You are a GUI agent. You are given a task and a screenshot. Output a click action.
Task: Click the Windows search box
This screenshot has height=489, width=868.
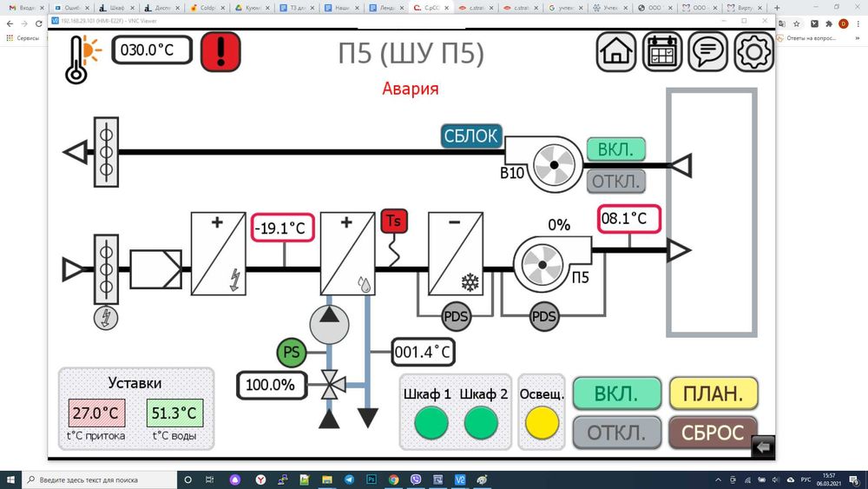pos(99,479)
